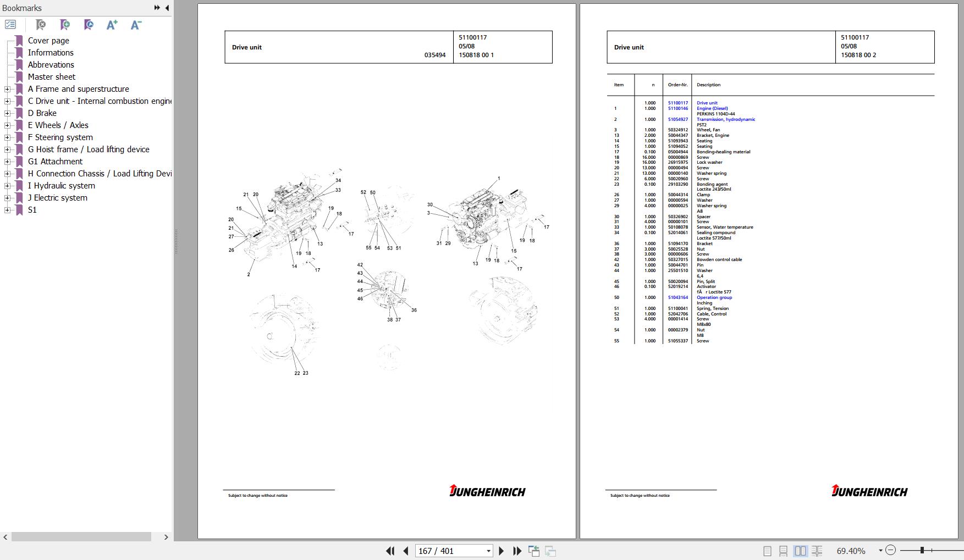Expand the A Frame and superstructure bookmark
964x560 pixels.
click(x=7, y=89)
